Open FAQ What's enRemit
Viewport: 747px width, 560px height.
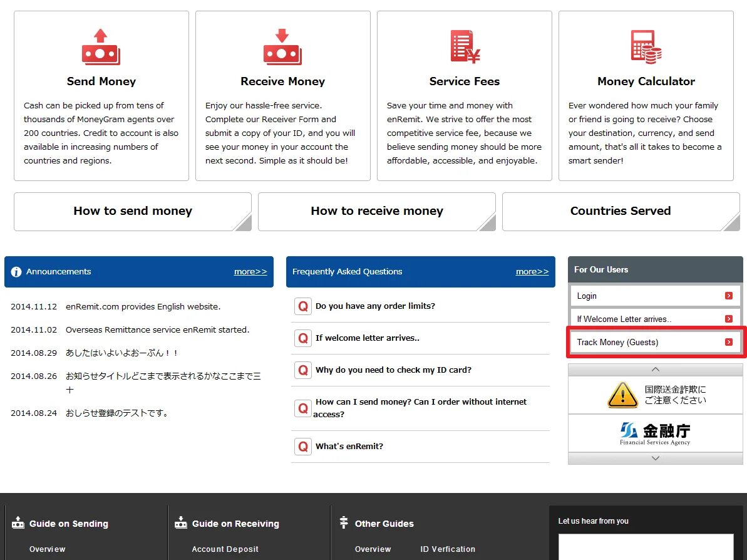(x=349, y=446)
